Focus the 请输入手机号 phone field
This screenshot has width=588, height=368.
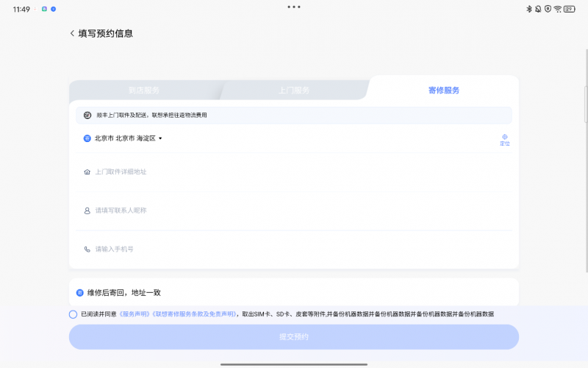coord(294,250)
